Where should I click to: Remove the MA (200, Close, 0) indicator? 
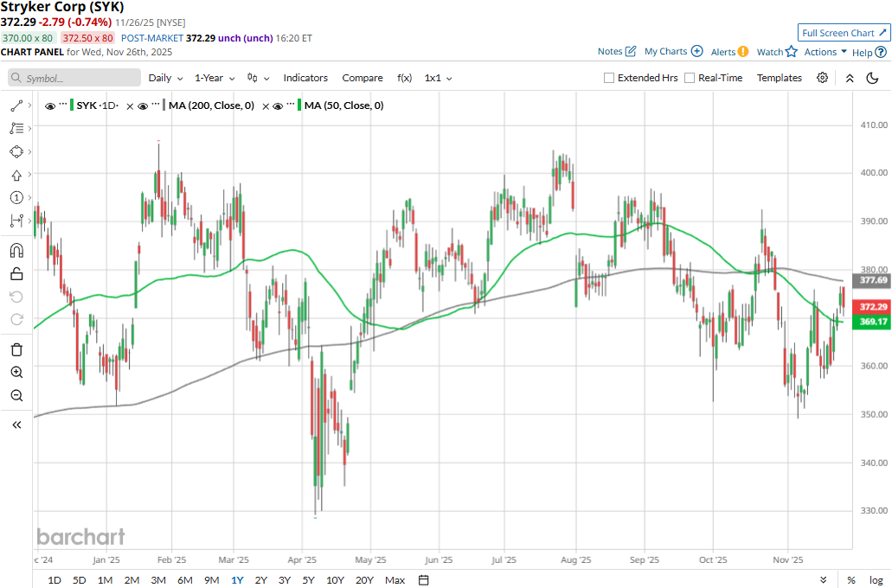pyautogui.click(x=265, y=106)
